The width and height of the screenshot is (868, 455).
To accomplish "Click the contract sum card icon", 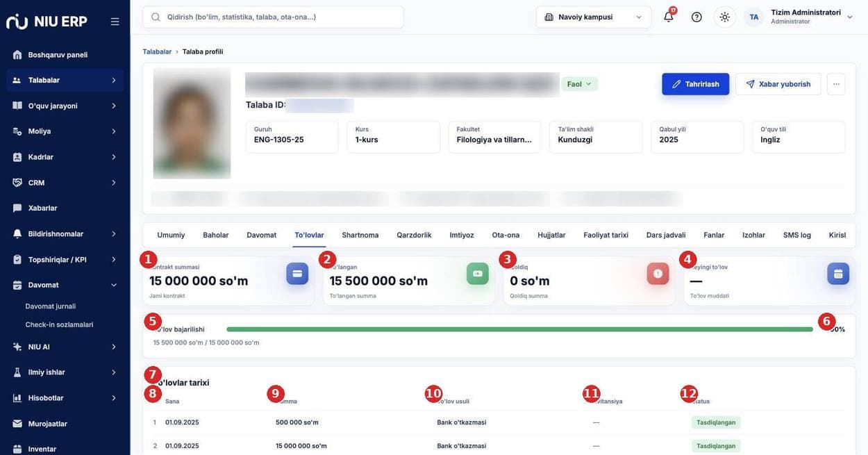I will coord(297,274).
